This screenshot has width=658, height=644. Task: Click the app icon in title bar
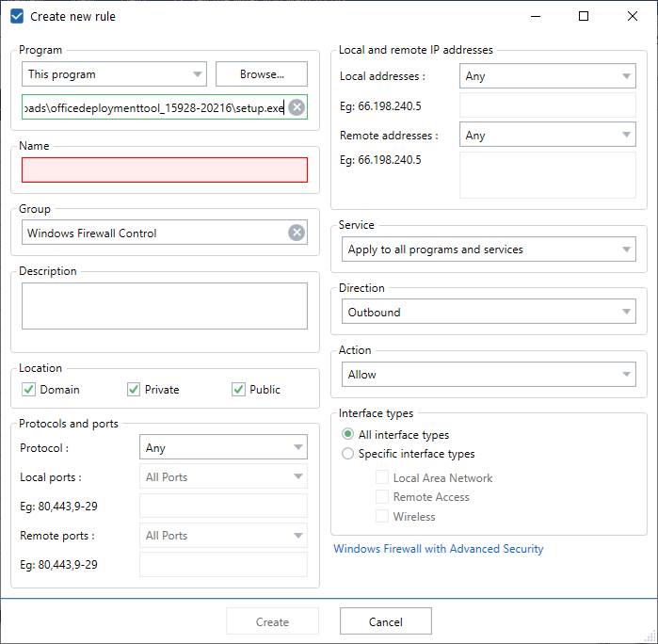[17, 16]
